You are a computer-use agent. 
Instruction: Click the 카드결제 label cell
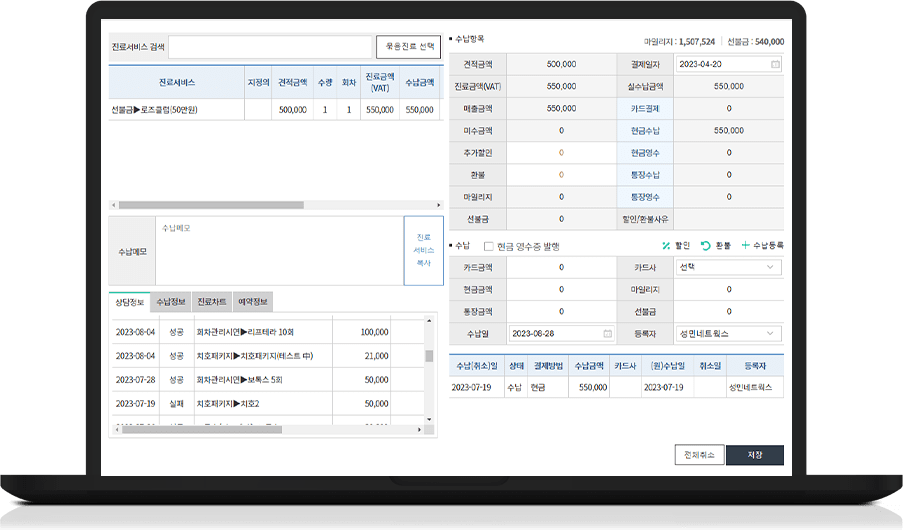(x=645, y=108)
